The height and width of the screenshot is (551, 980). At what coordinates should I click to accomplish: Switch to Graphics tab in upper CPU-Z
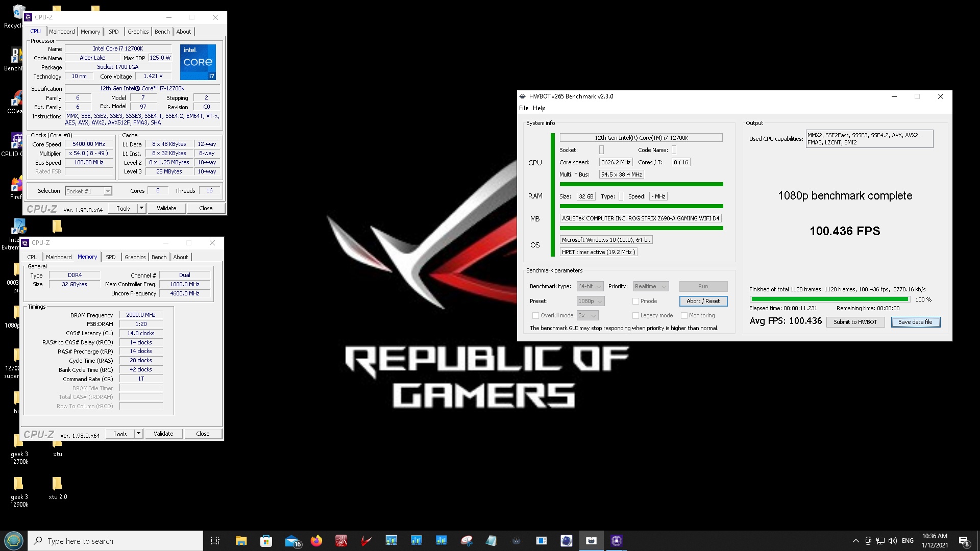coord(138,32)
